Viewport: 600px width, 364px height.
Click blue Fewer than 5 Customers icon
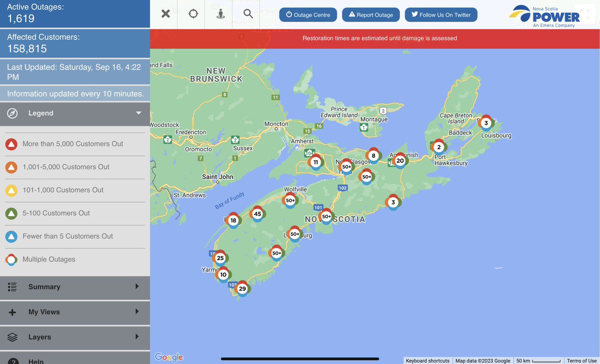click(x=11, y=236)
